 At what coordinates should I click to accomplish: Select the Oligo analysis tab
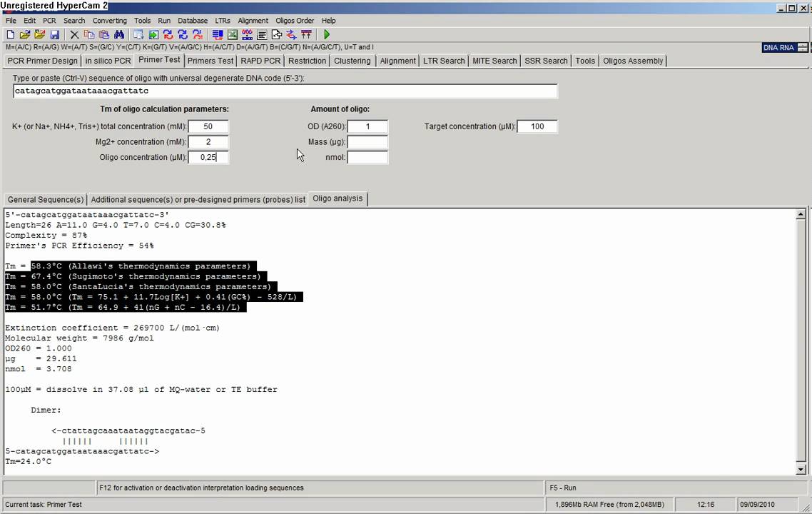point(338,198)
